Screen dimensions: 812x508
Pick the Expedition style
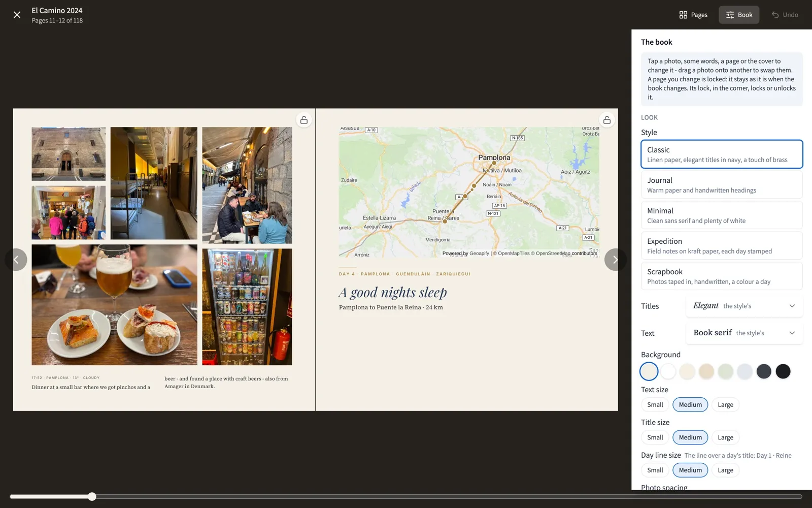click(x=722, y=245)
